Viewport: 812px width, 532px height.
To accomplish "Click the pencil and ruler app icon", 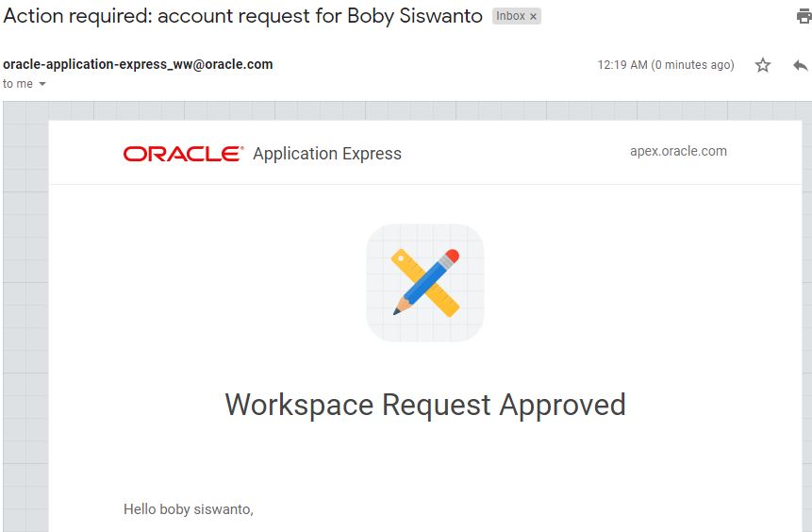I will (425, 282).
